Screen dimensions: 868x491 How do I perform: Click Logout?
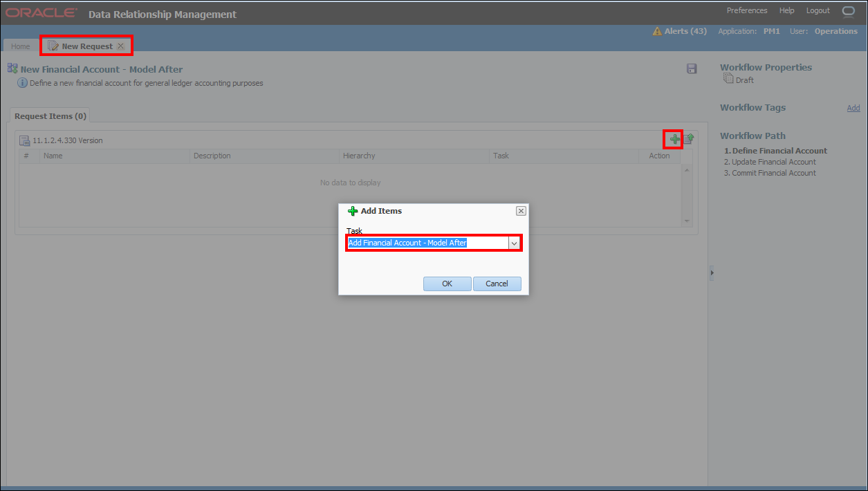(818, 10)
